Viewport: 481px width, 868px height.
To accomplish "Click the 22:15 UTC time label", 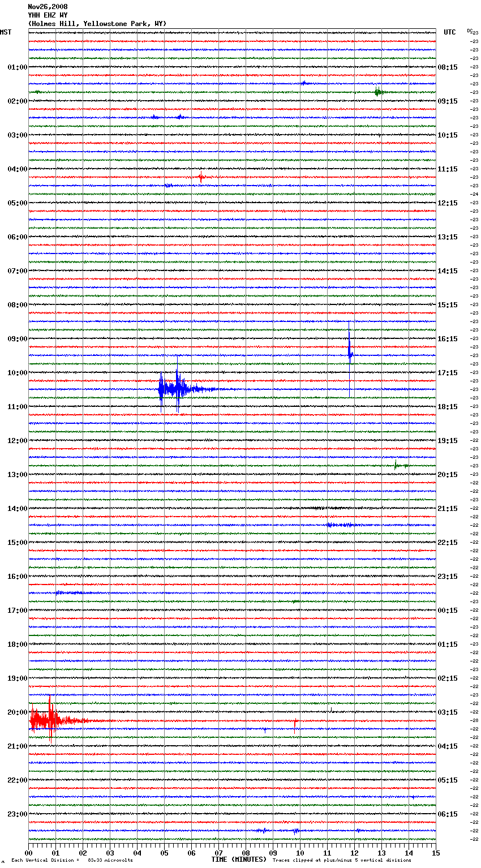I will click(x=448, y=543).
